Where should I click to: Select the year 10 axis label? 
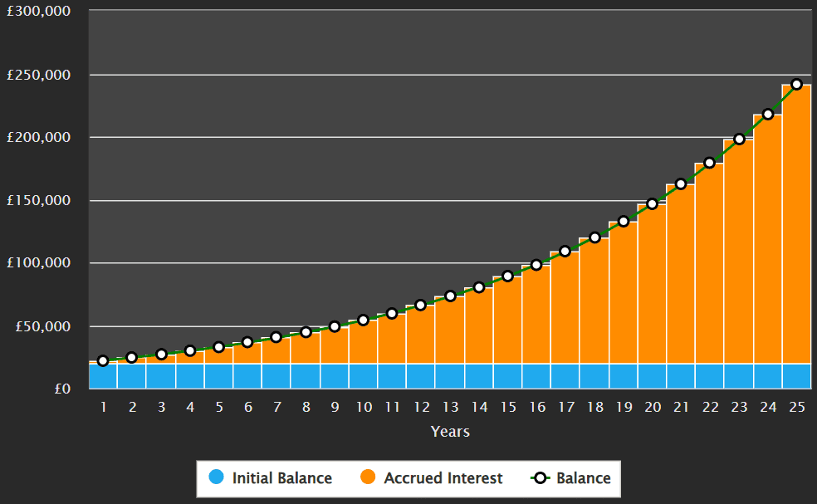pyautogui.click(x=363, y=408)
